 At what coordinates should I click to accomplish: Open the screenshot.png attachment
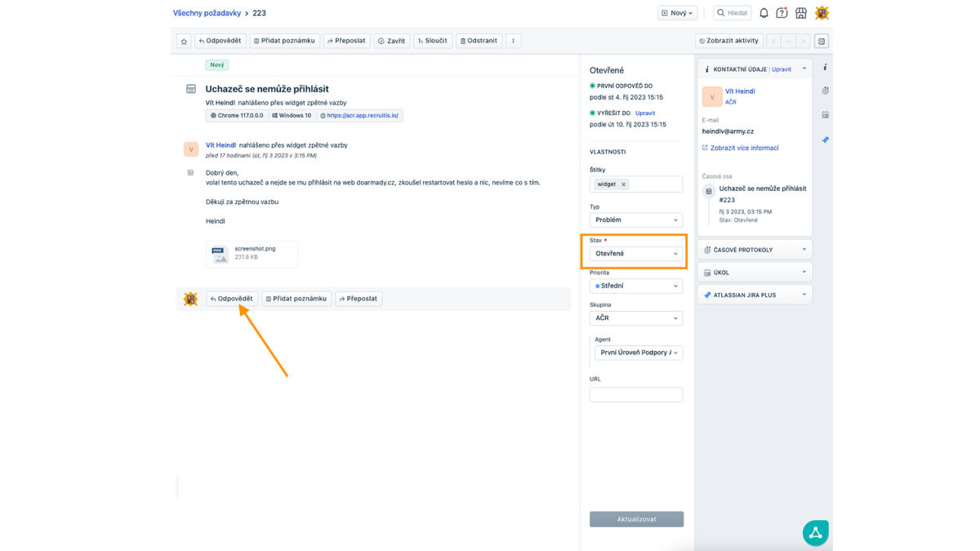(x=252, y=253)
